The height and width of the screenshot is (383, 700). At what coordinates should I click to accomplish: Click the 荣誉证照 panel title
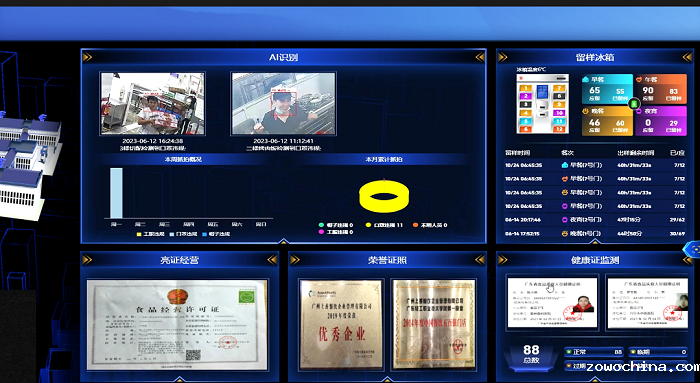click(x=387, y=260)
